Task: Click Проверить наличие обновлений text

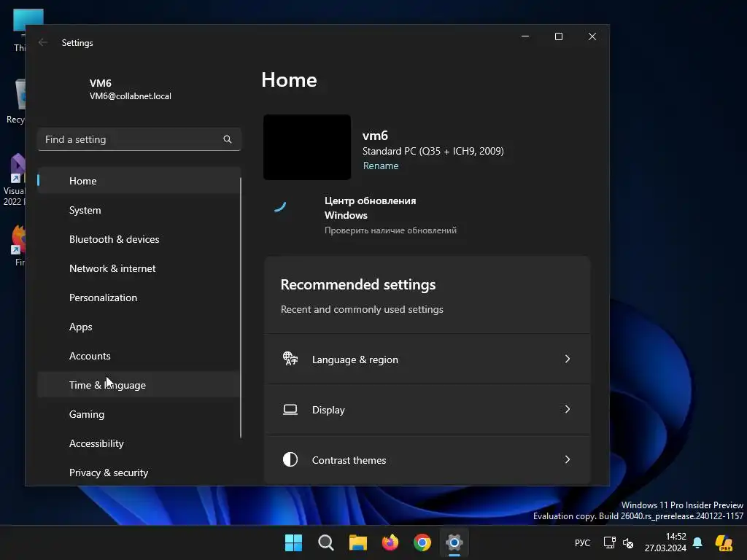Action: point(390,230)
